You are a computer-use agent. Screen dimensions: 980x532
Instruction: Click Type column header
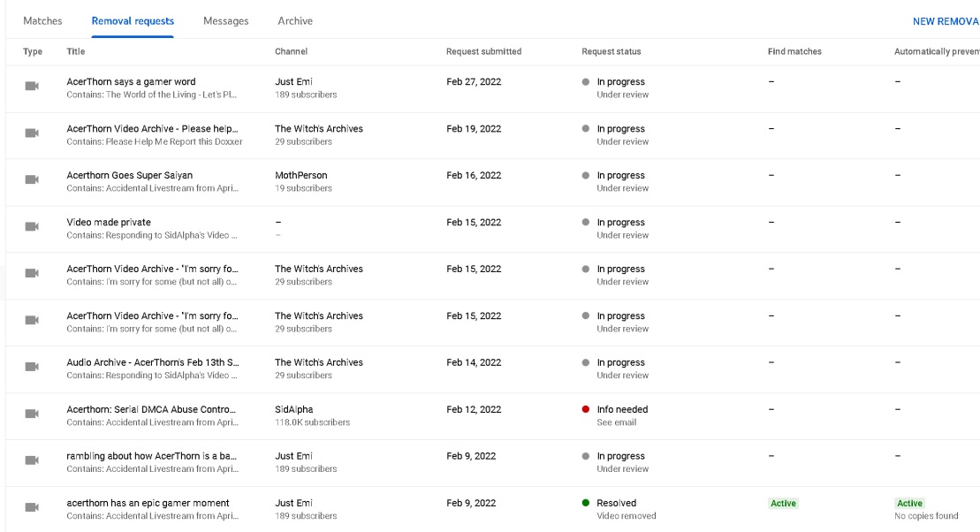33,51
